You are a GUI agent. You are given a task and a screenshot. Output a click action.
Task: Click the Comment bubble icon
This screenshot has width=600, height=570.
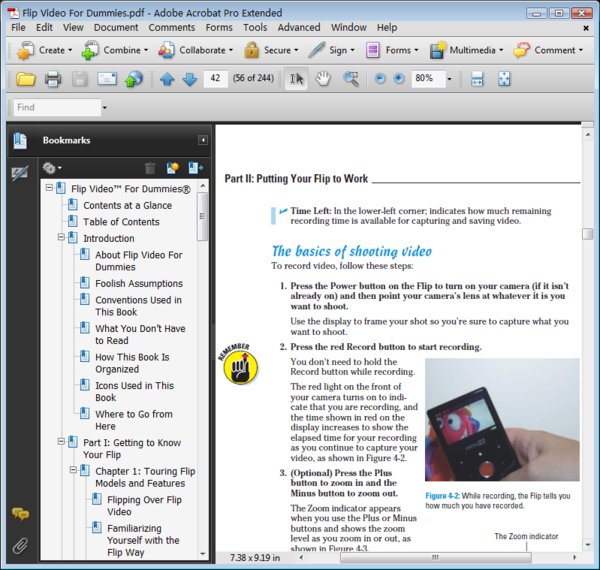point(522,50)
